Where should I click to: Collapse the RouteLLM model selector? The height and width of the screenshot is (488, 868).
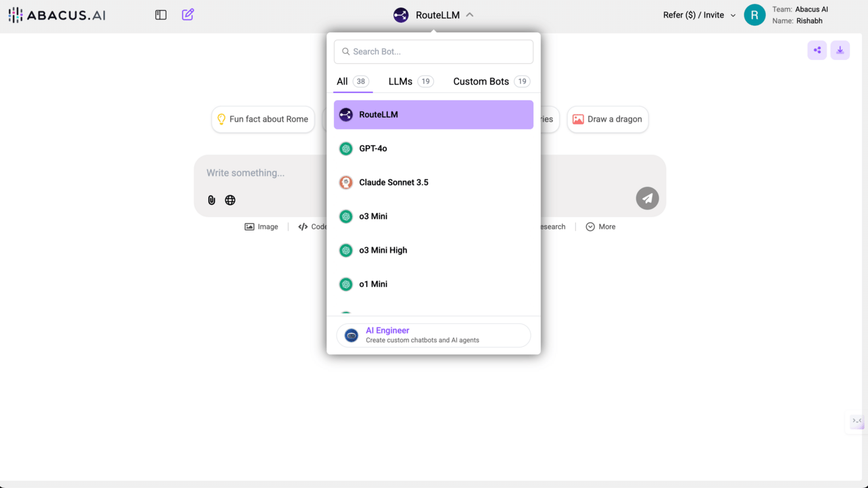434,15
